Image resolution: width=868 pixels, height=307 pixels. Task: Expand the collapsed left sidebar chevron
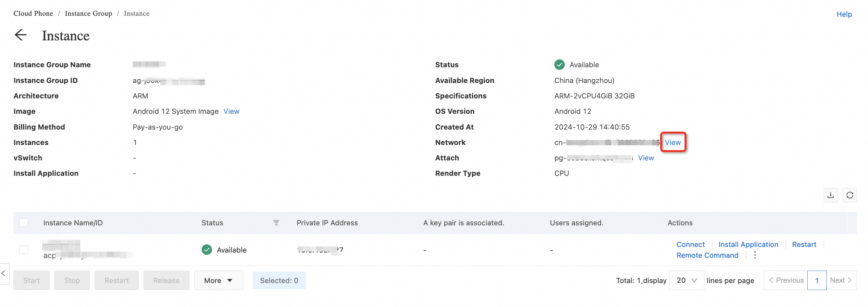(4, 273)
